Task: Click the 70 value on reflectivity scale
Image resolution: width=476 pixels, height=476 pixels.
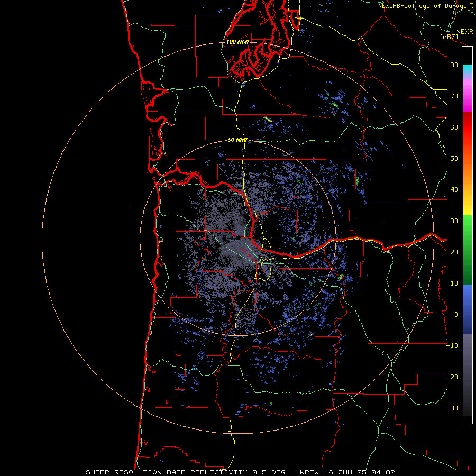Action: pyautogui.click(x=454, y=96)
